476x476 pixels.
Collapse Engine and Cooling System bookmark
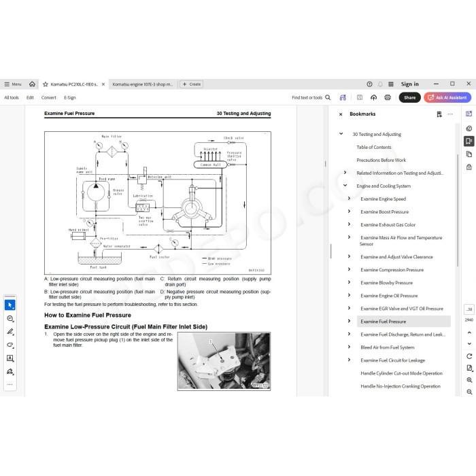tap(345, 185)
